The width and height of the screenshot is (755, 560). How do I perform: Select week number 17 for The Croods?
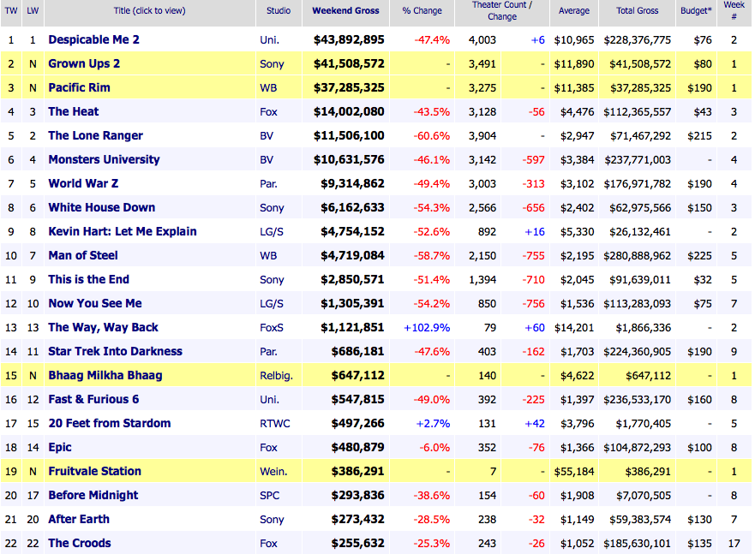pos(734,544)
